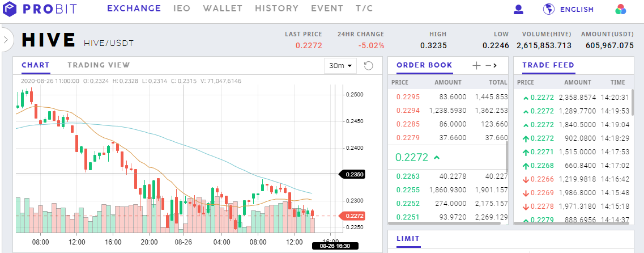This screenshot has width=644, height=253.
Task: Click order book total 2,175.157
Action: tap(492, 204)
